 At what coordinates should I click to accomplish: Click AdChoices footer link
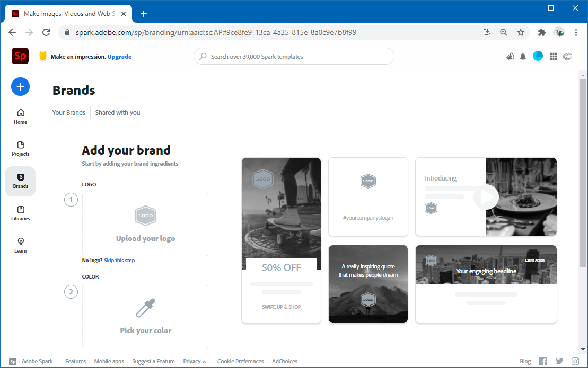pos(285,361)
